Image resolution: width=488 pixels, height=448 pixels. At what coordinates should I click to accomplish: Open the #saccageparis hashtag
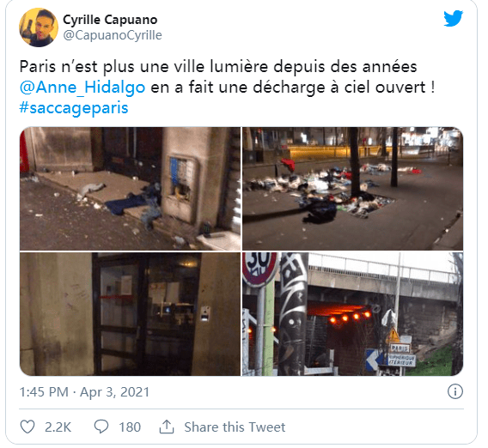tap(74, 108)
